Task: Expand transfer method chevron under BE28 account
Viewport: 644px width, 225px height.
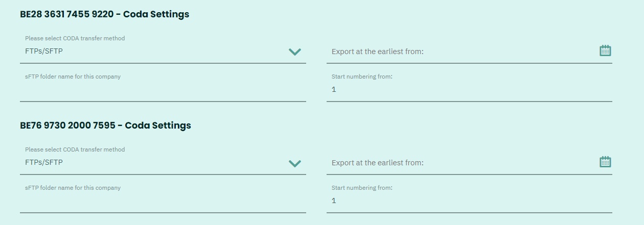Action: (295, 52)
